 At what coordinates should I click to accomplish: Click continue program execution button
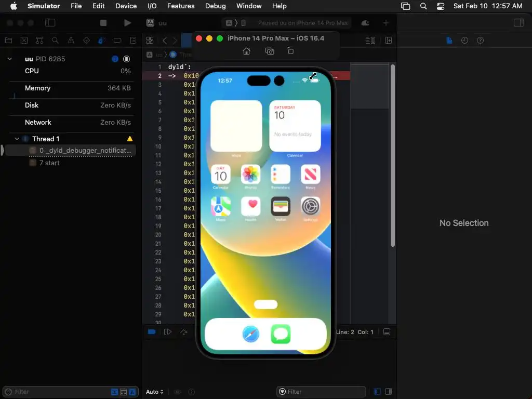[168, 332]
